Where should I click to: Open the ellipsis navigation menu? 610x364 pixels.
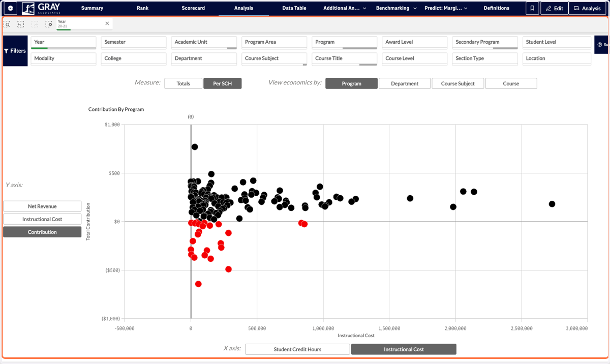11,8
